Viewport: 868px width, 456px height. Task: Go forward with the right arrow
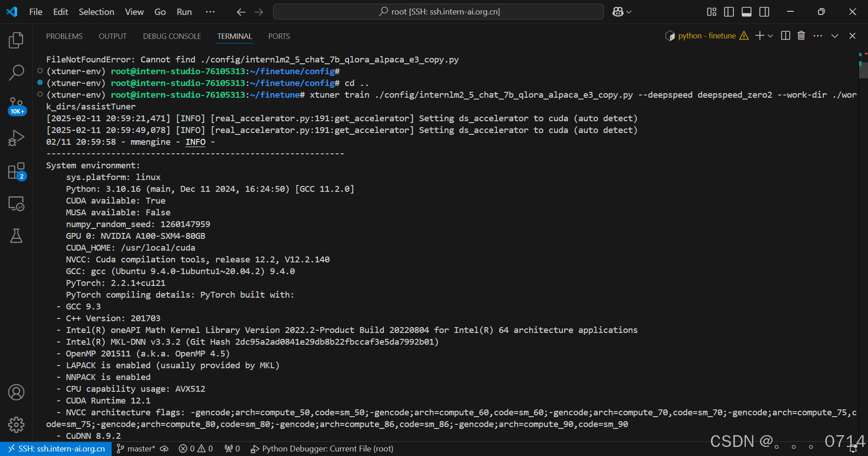(259, 12)
